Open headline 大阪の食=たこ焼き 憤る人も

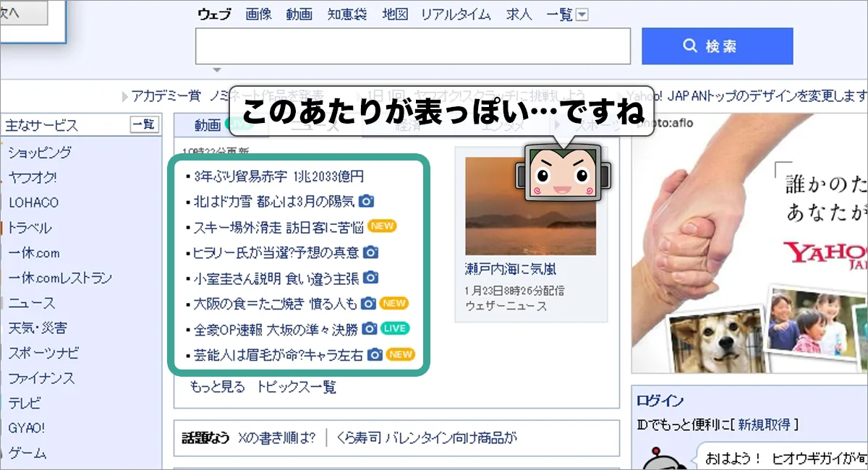click(275, 303)
